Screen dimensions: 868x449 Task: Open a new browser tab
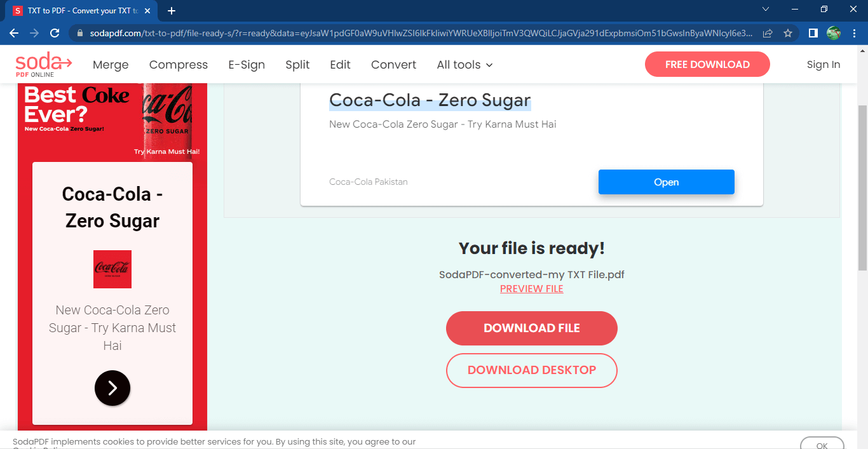pos(172,11)
